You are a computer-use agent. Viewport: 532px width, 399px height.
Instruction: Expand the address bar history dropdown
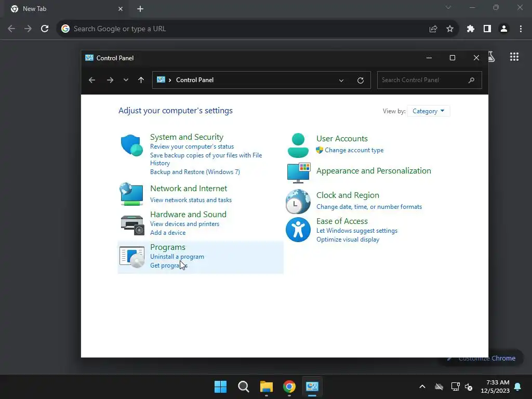click(x=341, y=81)
